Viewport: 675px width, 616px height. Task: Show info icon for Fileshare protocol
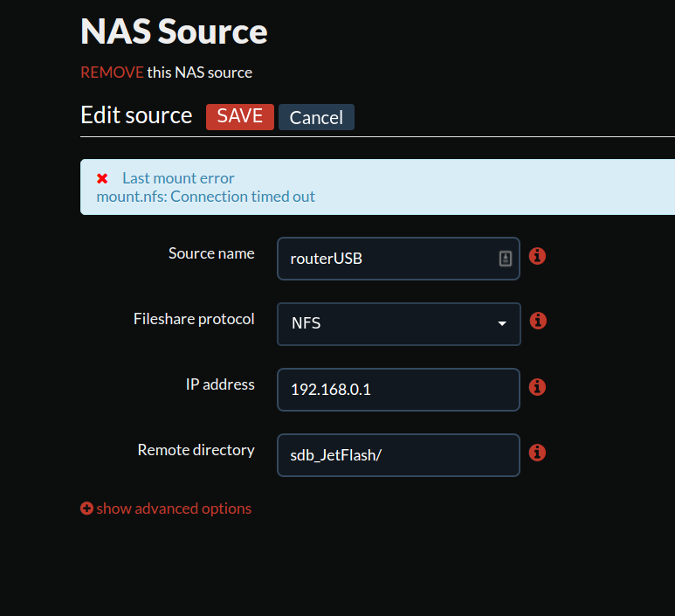[x=538, y=321]
